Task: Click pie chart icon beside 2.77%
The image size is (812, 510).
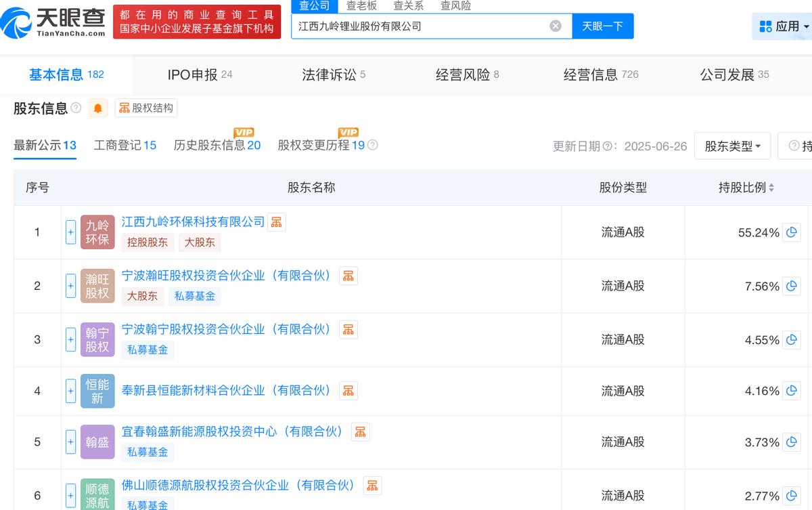Action: (x=792, y=495)
